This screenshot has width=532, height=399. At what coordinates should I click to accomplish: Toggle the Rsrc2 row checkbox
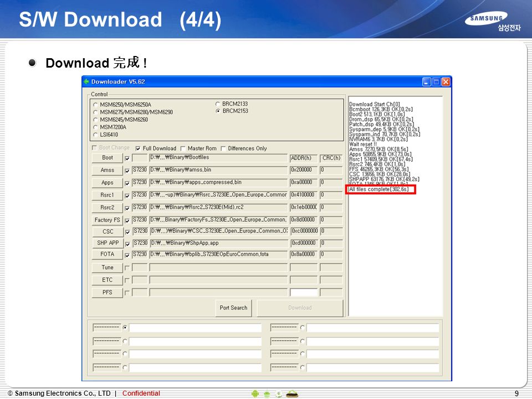127,208
